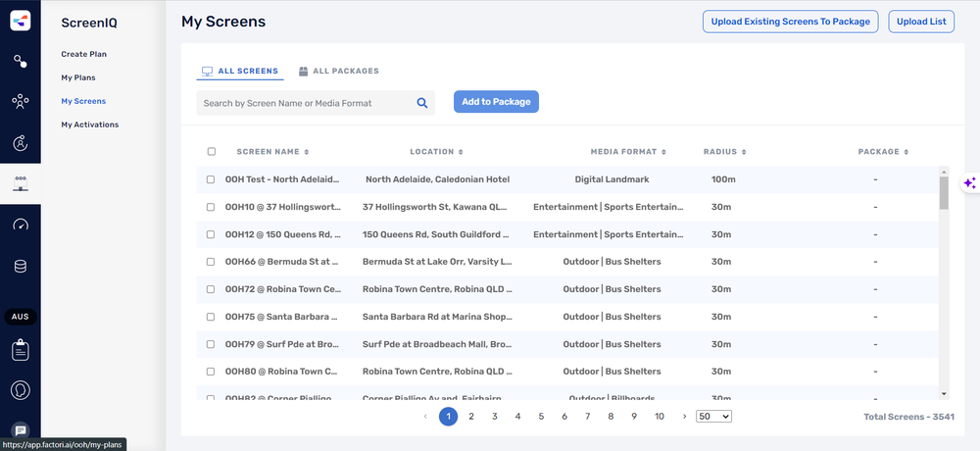Go to next page with right chevron

[684, 417]
